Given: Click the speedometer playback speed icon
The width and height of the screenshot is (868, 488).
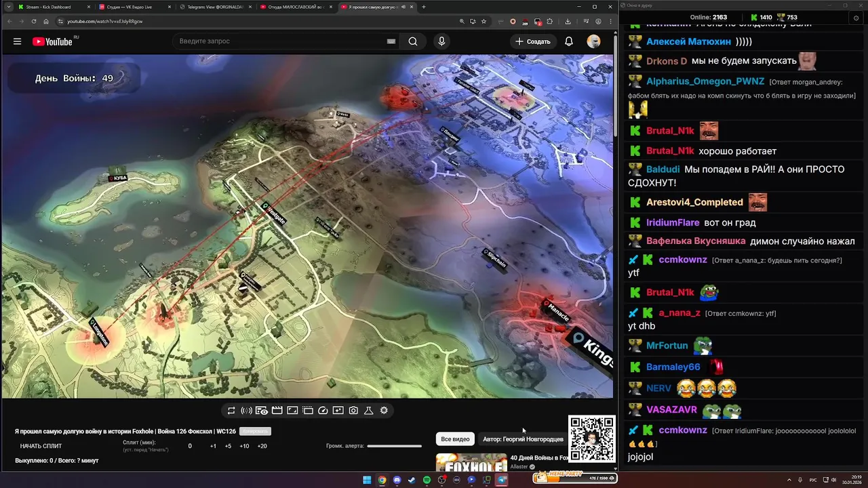Looking at the screenshot, I should (x=323, y=411).
